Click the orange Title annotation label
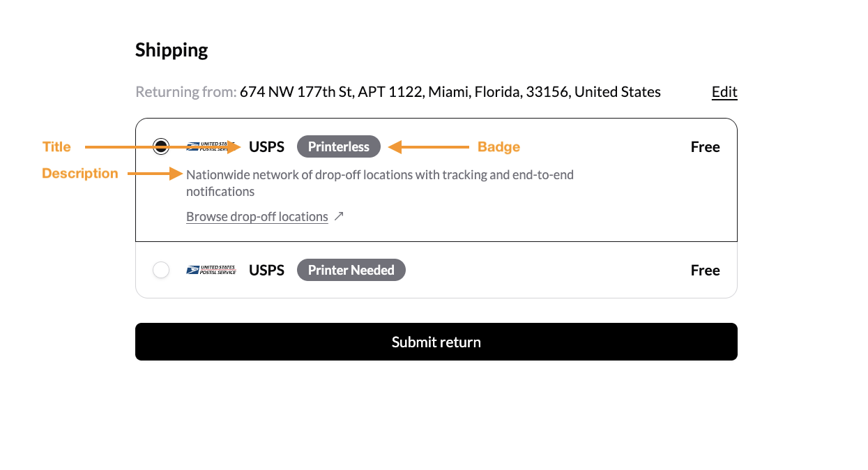 [x=56, y=147]
